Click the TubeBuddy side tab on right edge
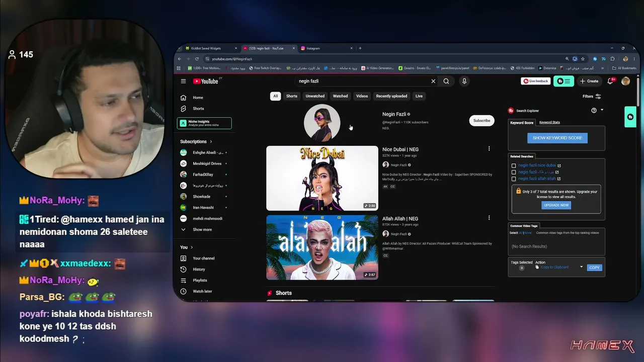 630,117
